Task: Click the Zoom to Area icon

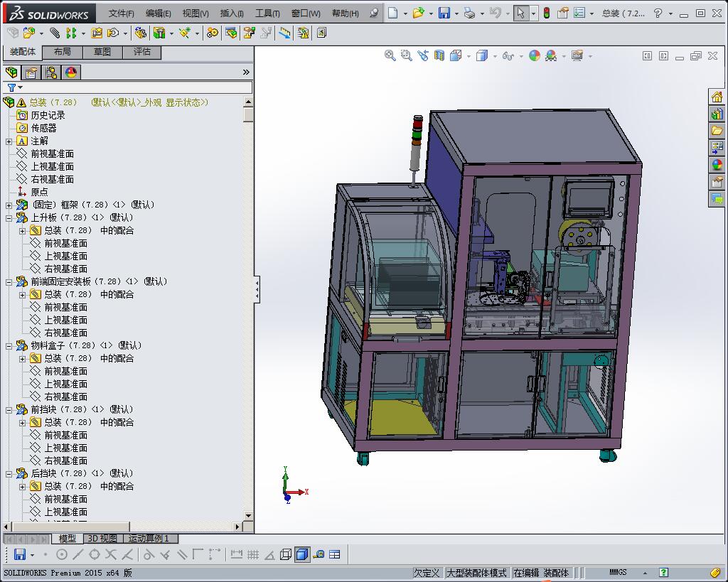Action: point(406,55)
